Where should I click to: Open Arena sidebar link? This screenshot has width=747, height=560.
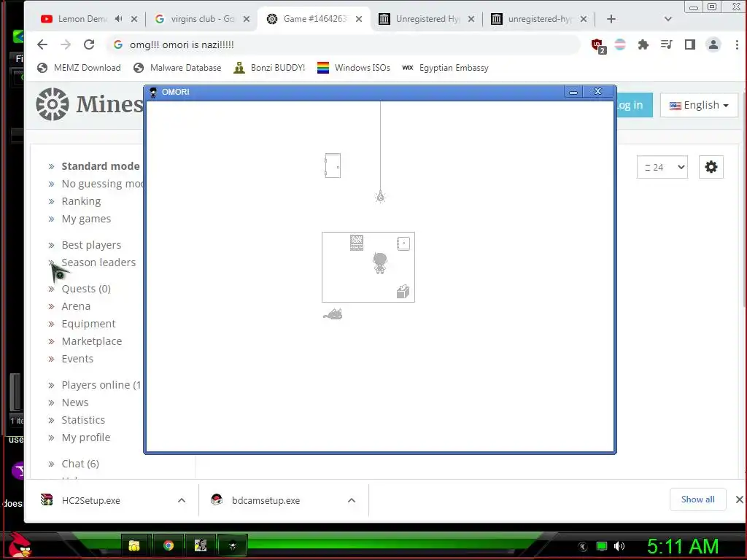click(76, 307)
